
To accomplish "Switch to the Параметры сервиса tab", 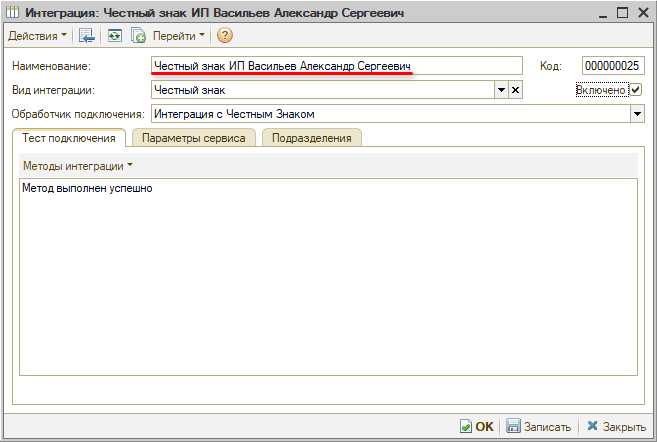I will click(x=193, y=138).
